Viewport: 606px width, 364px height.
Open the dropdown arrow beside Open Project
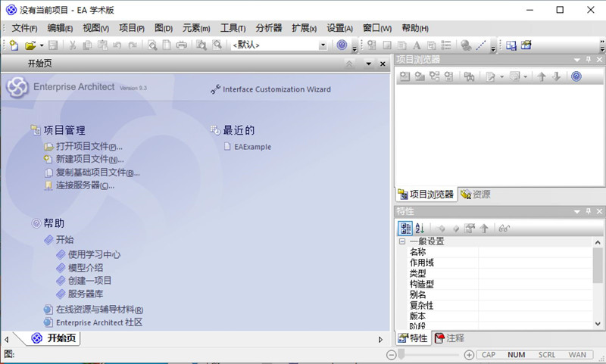[42, 45]
